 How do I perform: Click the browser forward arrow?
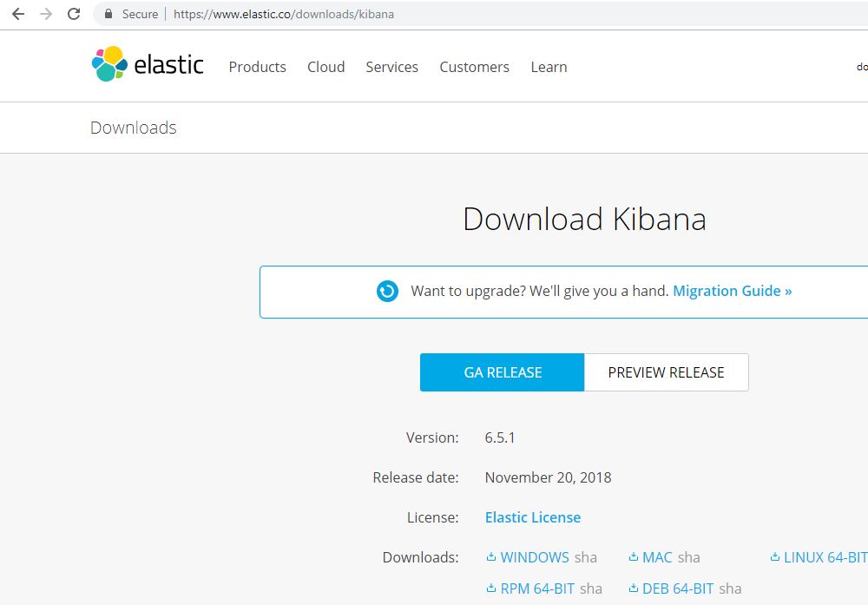tap(46, 14)
